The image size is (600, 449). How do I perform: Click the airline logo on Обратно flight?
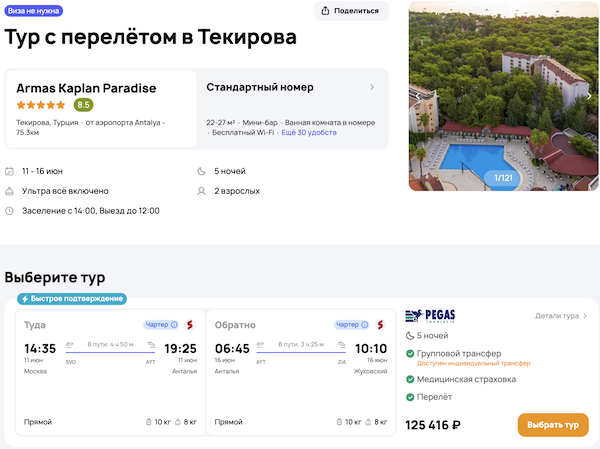tap(381, 324)
